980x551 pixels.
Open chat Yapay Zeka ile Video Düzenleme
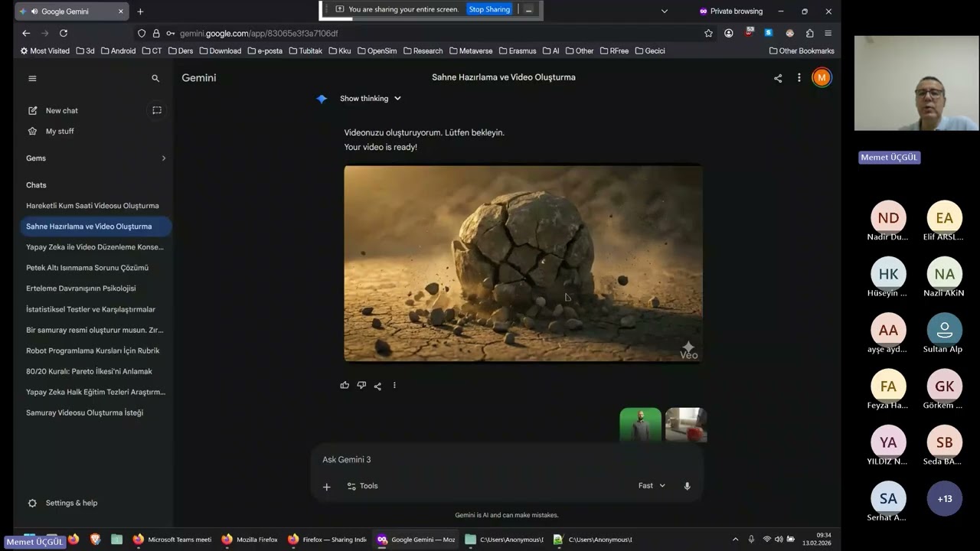click(95, 247)
